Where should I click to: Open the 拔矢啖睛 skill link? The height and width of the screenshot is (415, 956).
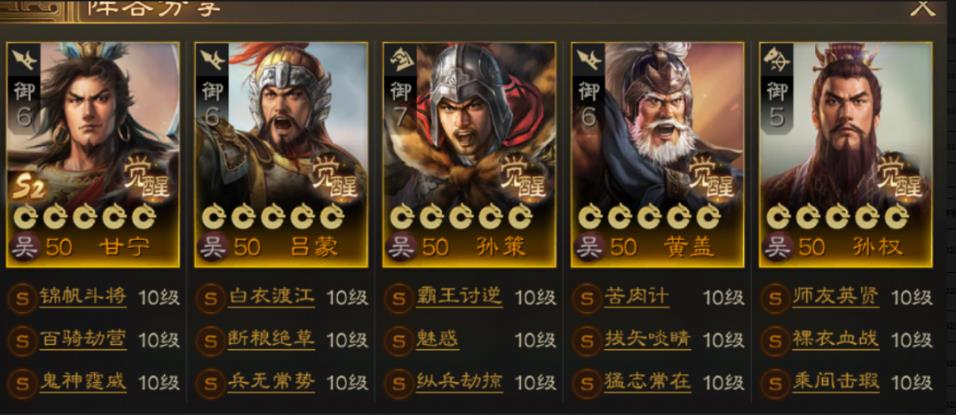tap(647, 339)
